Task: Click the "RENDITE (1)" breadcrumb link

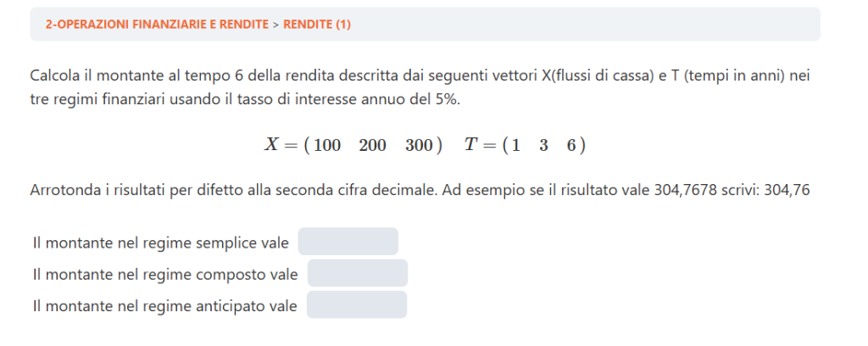Action: pyautogui.click(x=316, y=25)
